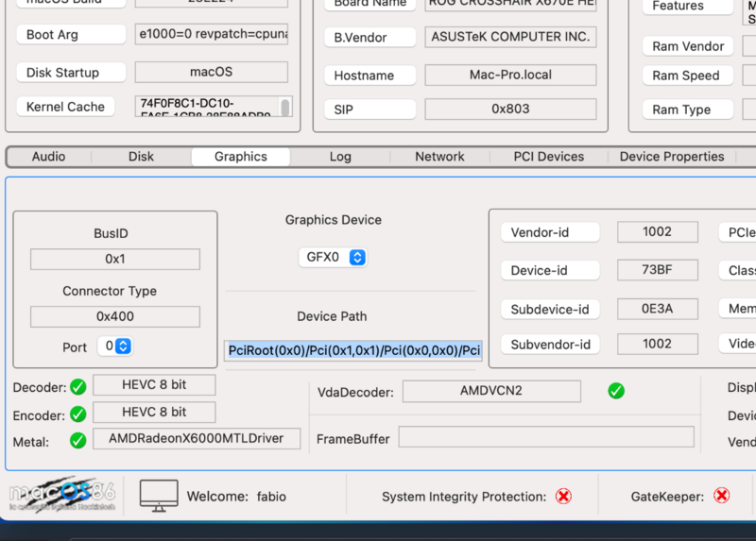This screenshot has width=756, height=541.
Task: Click the AMDRadeonX6000MTLDriver field
Action: point(197,438)
